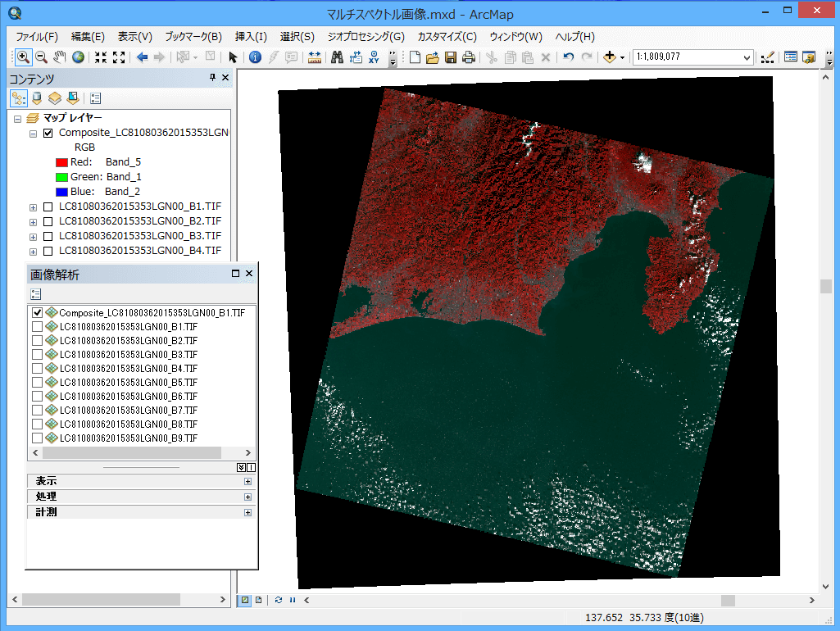Enable the B1.TIF layer in Contents

48,207
